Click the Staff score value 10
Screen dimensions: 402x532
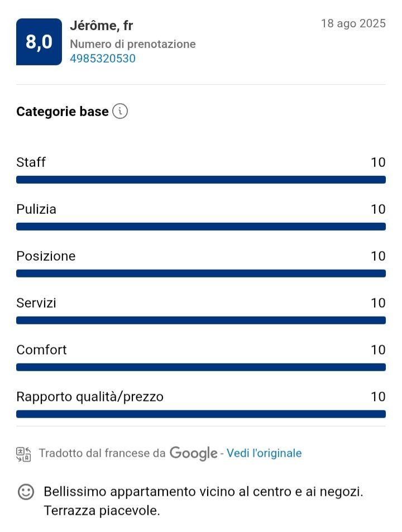point(378,162)
